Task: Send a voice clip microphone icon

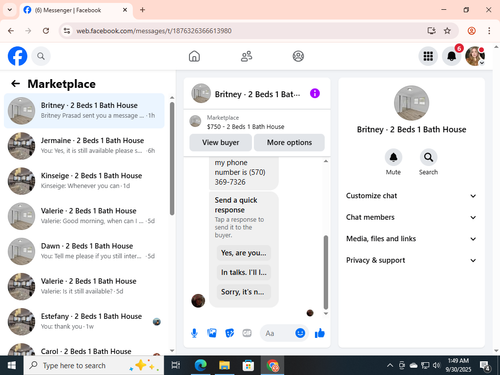Action: tap(194, 333)
